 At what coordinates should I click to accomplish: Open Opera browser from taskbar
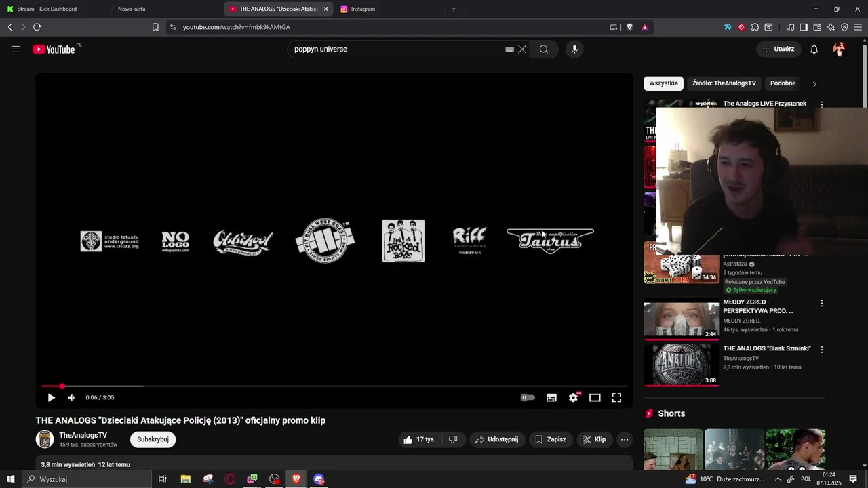pyautogui.click(x=230, y=479)
